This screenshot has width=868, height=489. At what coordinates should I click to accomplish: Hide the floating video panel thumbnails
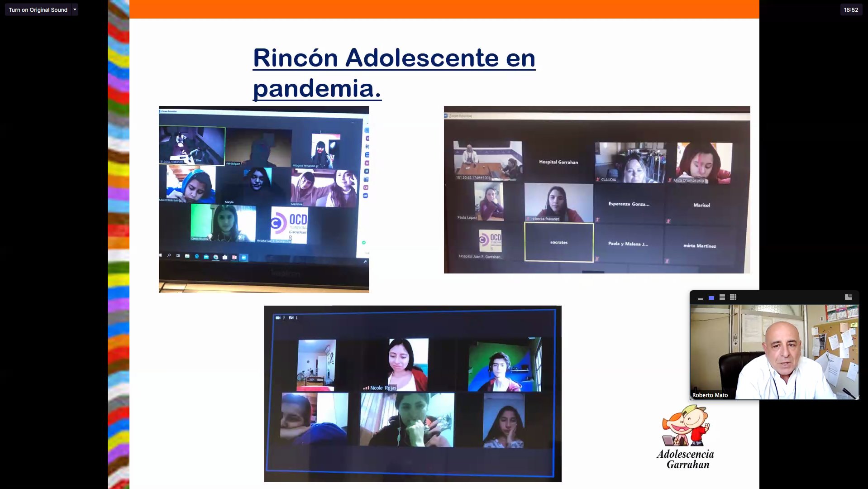(x=700, y=297)
